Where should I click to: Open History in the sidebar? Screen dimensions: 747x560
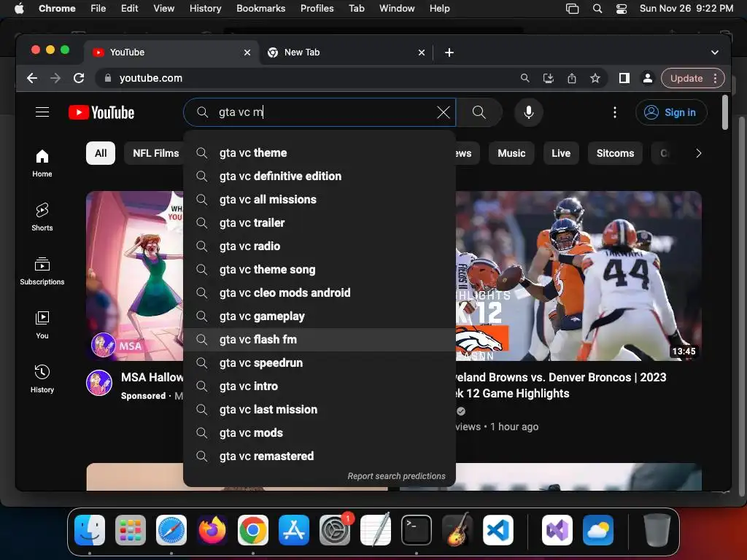coord(42,378)
